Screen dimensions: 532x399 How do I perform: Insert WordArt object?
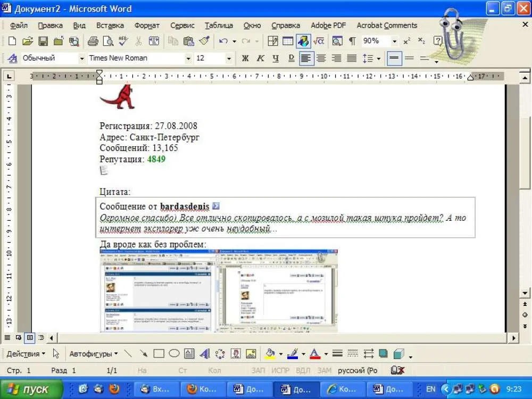(x=205, y=354)
